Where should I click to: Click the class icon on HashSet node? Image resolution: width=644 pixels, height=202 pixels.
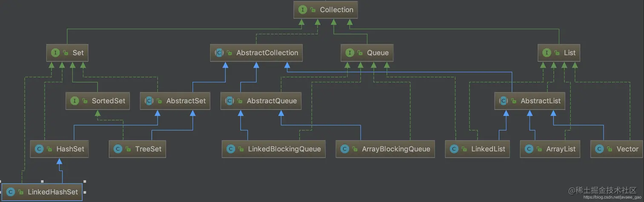coord(40,149)
